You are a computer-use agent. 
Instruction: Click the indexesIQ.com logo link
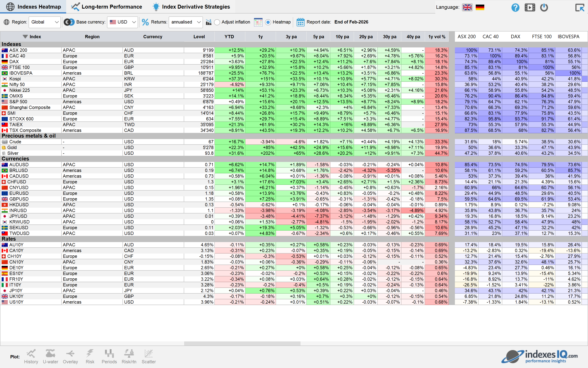[x=540, y=357]
